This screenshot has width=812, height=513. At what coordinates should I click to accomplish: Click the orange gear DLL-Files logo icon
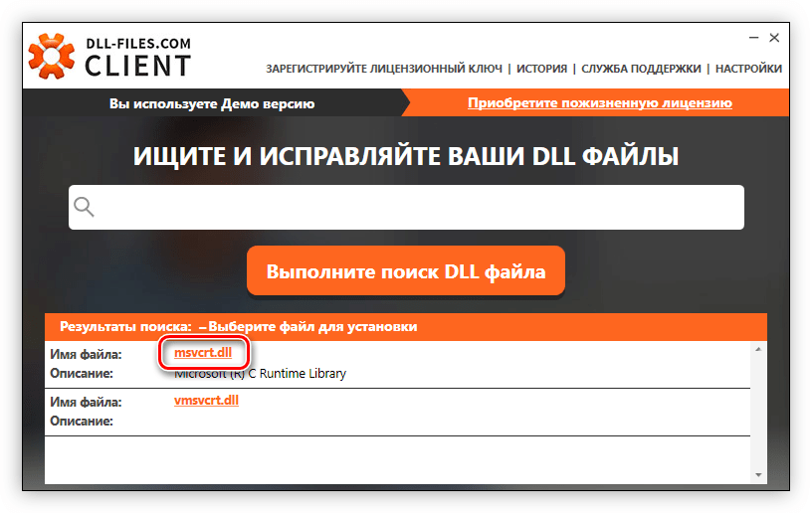click(52, 56)
